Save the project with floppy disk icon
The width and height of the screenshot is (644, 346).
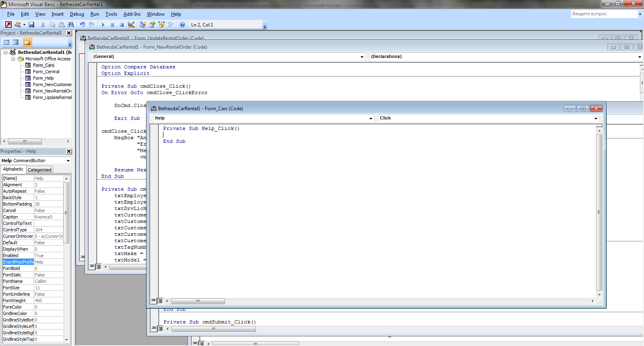point(31,25)
